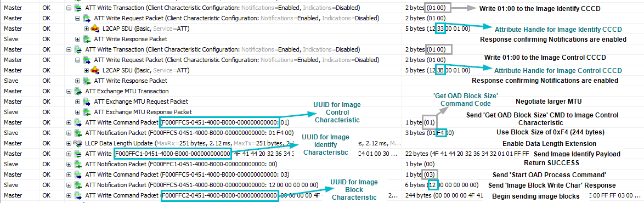Expand the Write Command Packet ending in 03

tap(69, 174)
